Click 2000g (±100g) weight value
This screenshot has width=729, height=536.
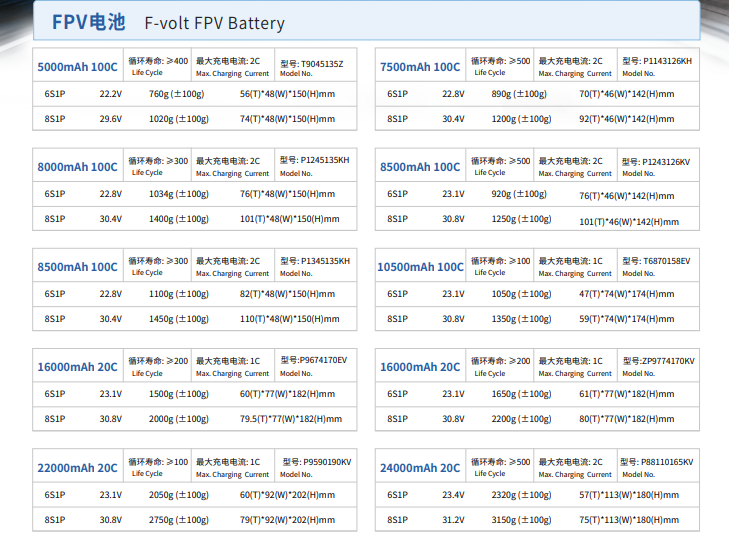(x=179, y=419)
